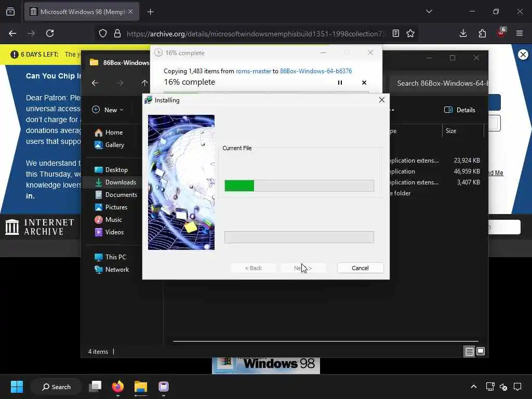Screen dimensions: 532x399
Task: Click the Firefox tracking protection shield icon
Action: click(x=103, y=33)
